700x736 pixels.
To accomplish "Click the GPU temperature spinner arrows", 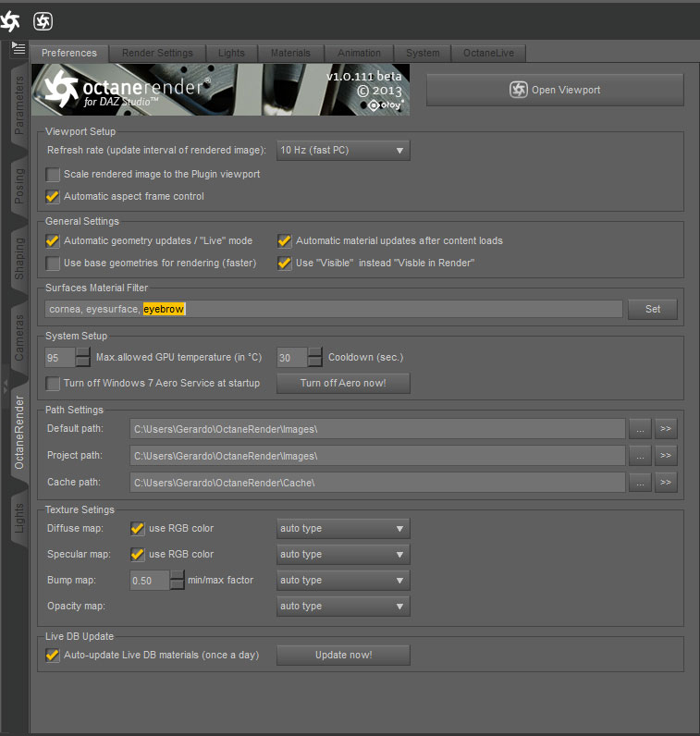I will point(83,357).
